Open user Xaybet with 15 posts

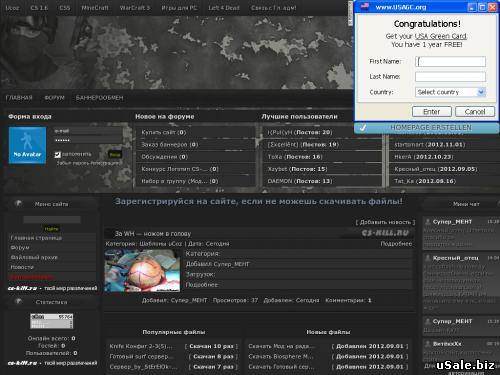click(x=298, y=169)
